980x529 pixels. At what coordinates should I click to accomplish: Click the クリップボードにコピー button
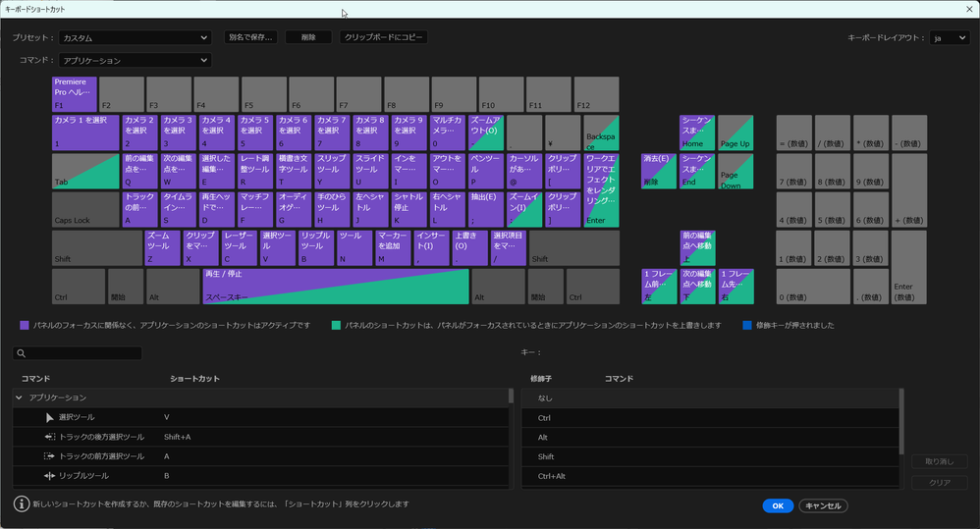tap(384, 37)
